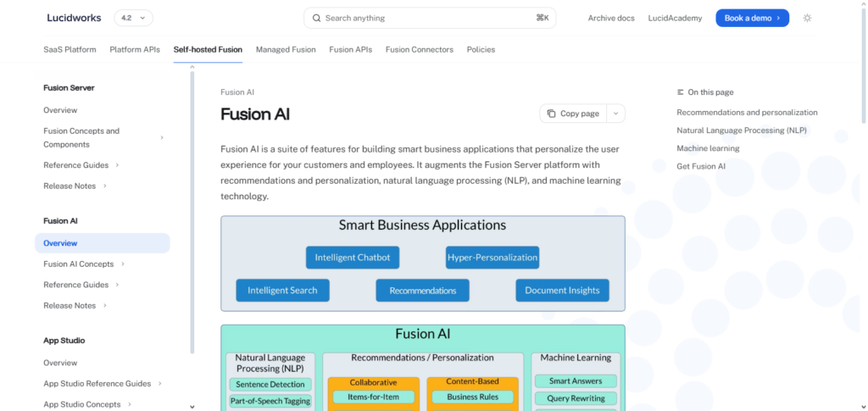Click Business Rules in diagram
The height and width of the screenshot is (411, 868).
(473, 397)
